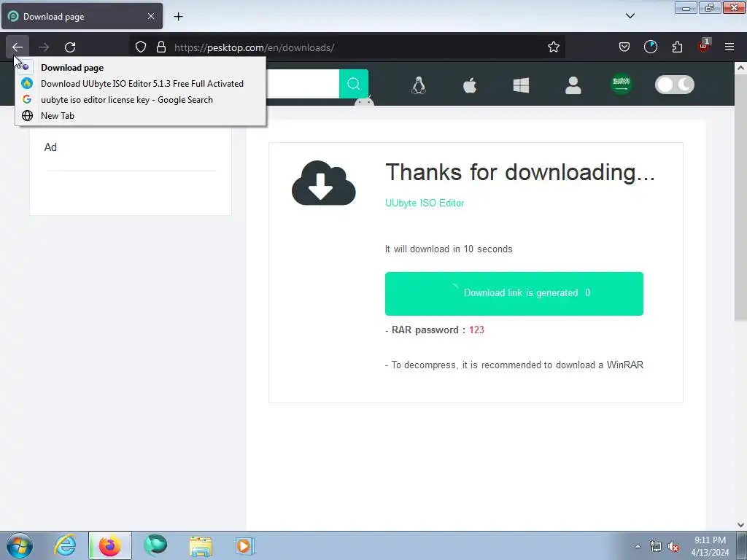This screenshot has height=560, width=747.
Task: Select the Download page tab
Action: click(x=82, y=16)
